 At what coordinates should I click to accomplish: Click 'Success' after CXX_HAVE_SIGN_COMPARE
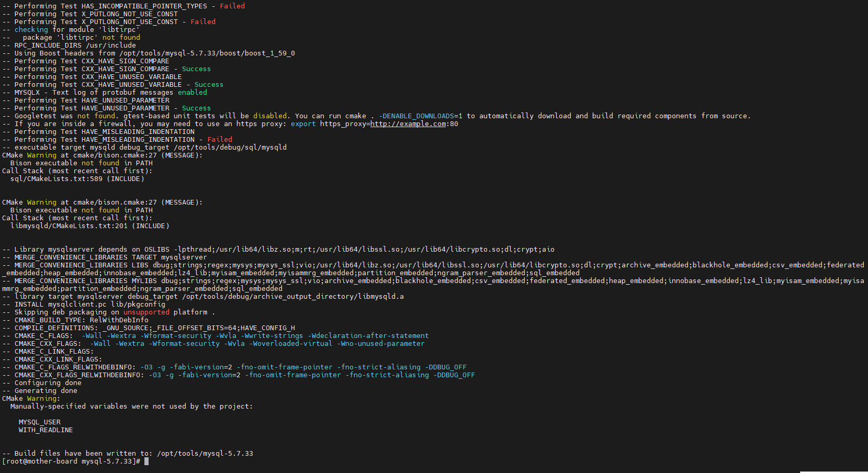(x=196, y=69)
